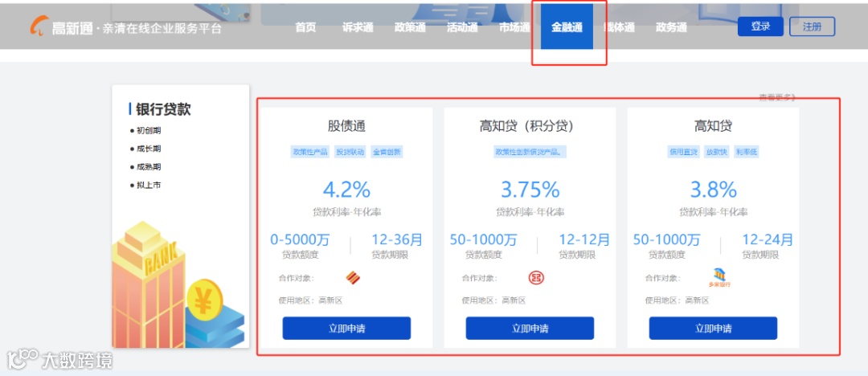Screen dimensions: 868x376
Task: Click the 政策性创新信贷产品 tag
Action: point(530,152)
